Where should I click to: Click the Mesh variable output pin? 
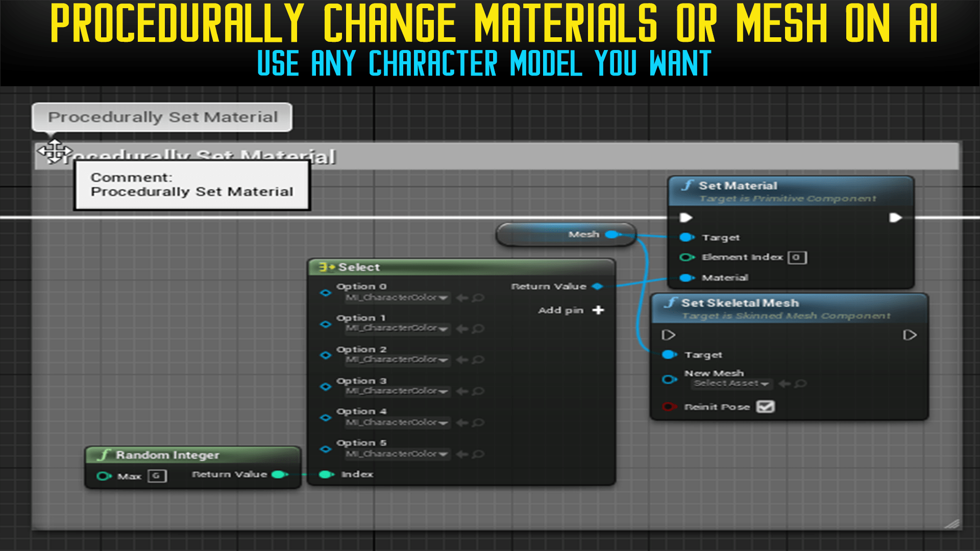coord(611,234)
